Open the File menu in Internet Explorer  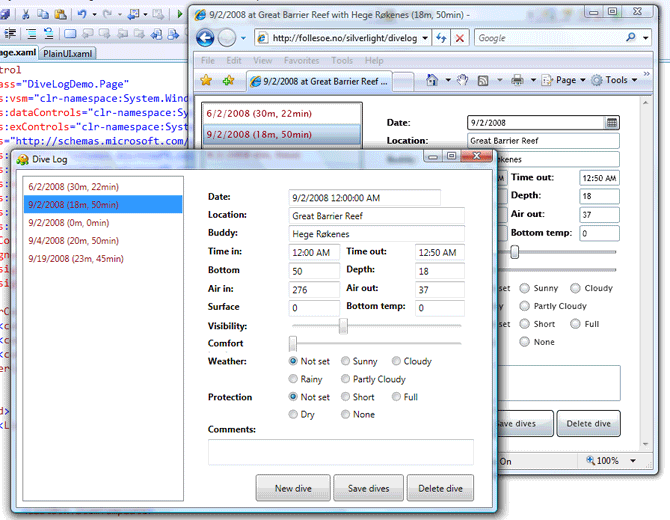point(208,61)
